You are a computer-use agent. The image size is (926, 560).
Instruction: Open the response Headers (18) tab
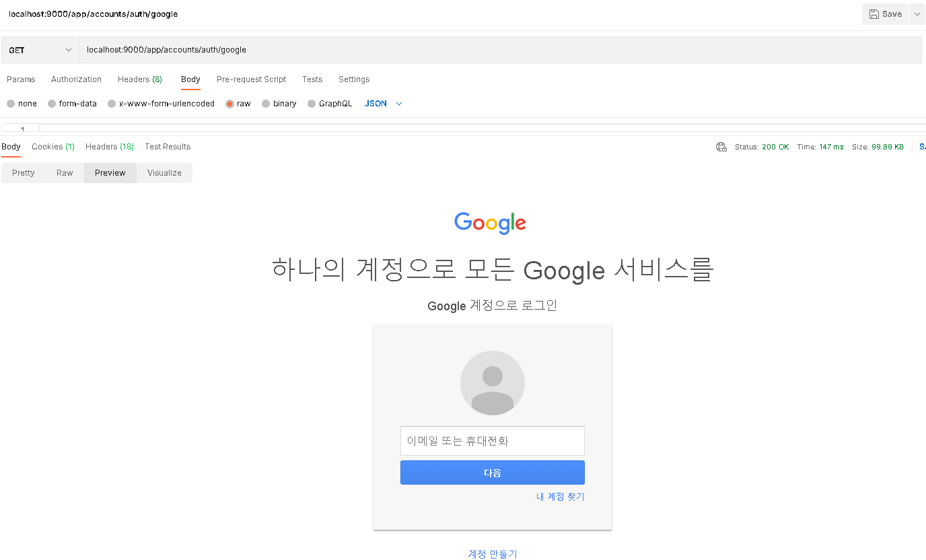(110, 147)
